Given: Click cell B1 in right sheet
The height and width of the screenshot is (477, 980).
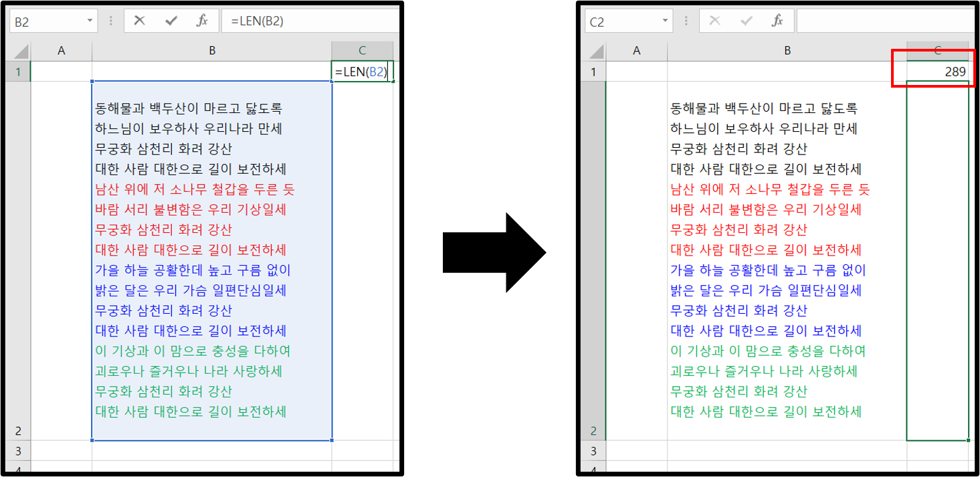Looking at the screenshot, I should (787, 72).
